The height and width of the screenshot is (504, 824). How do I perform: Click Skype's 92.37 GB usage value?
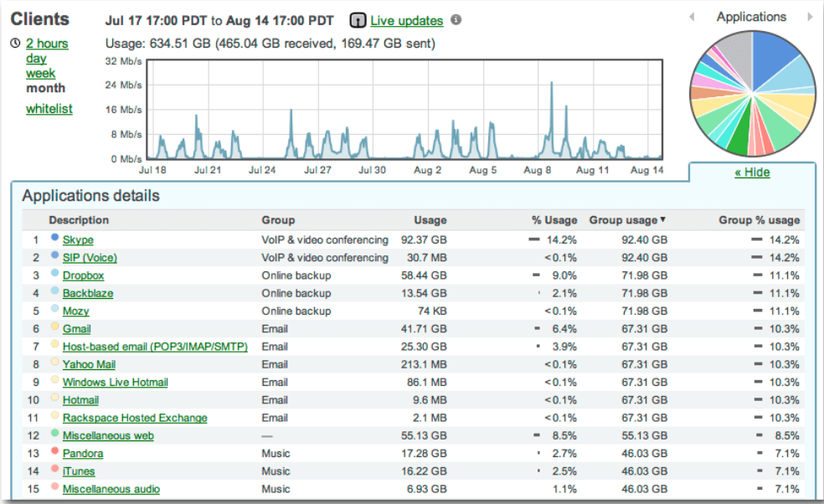424,240
